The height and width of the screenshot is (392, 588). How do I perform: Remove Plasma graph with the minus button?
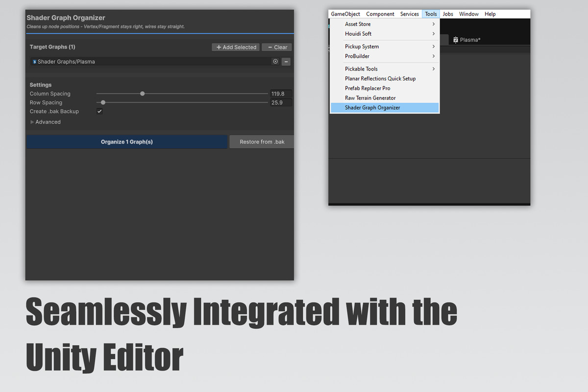coord(286,62)
